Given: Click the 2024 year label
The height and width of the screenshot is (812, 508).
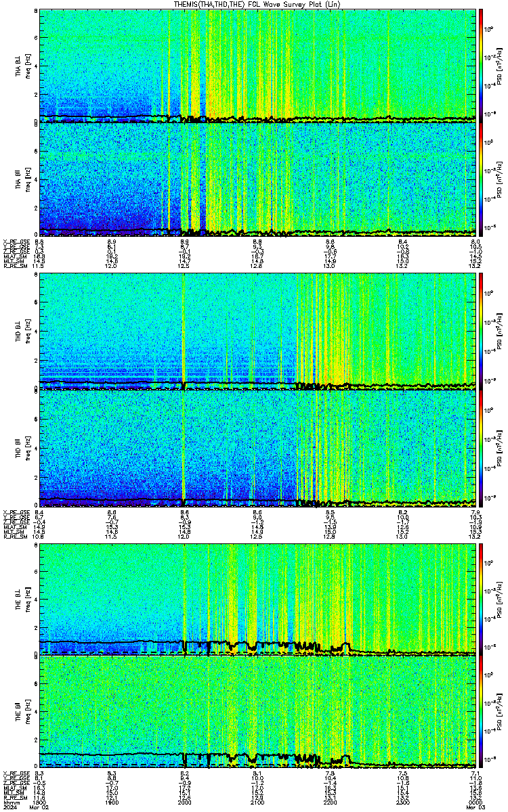Looking at the screenshot, I should (10, 807).
